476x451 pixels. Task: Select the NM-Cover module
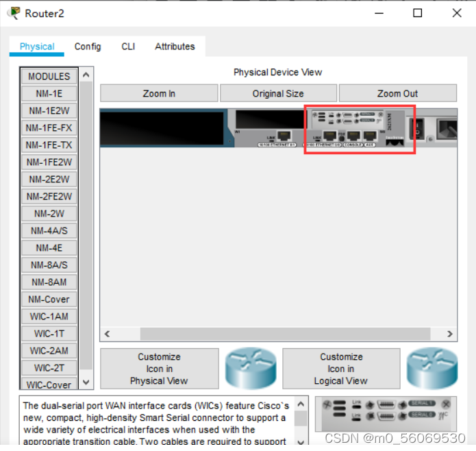49,300
